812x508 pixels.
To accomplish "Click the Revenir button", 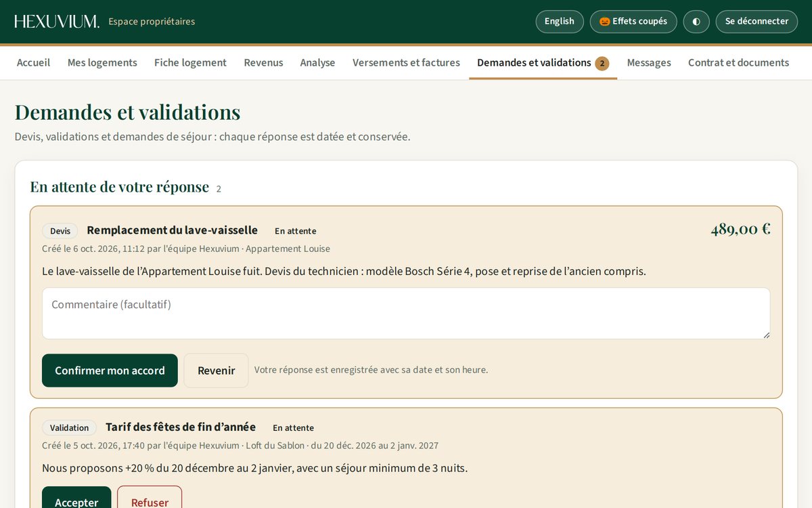I will (x=216, y=371).
